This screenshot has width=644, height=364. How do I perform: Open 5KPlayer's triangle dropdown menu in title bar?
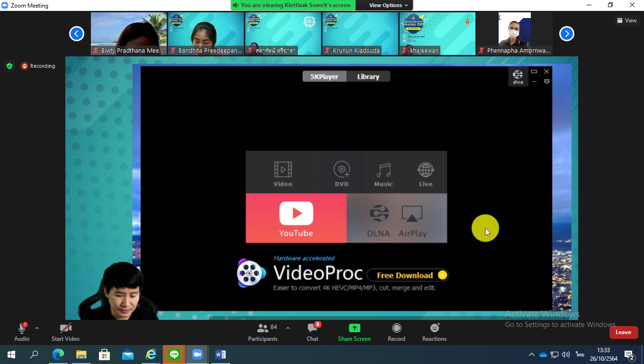tap(546, 82)
